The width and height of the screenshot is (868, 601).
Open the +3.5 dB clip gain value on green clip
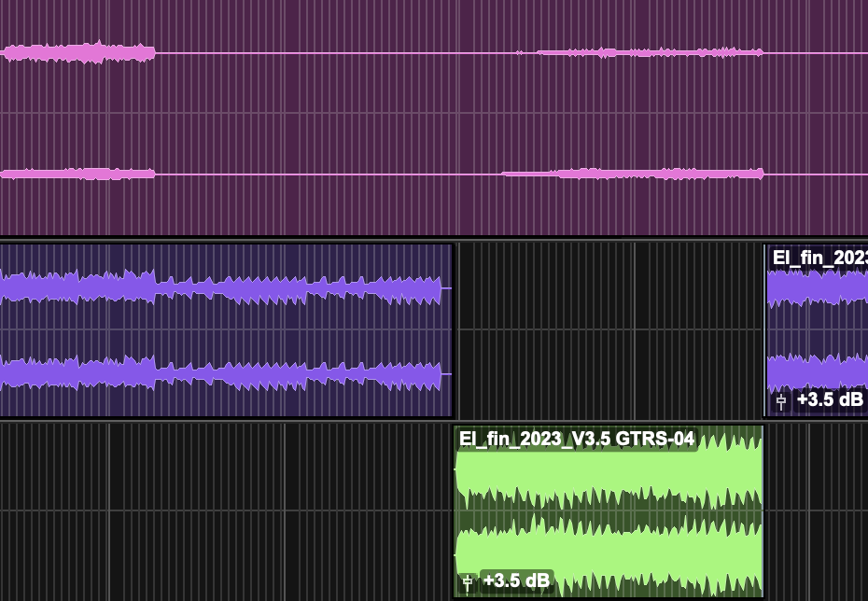(516, 580)
